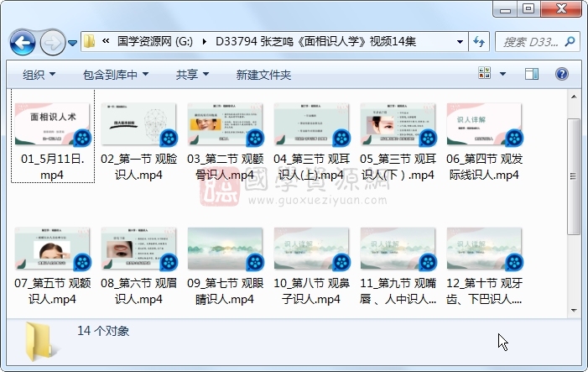Open the 组织 menu
The height and width of the screenshot is (372, 588).
click(x=39, y=75)
